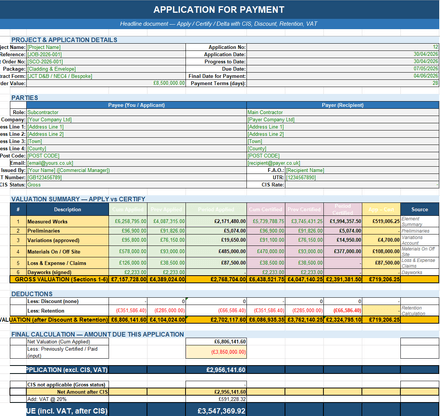Click the Less: Discount (none) label
The height and width of the screenshot is (416, 440).
(x=67, y=301)
